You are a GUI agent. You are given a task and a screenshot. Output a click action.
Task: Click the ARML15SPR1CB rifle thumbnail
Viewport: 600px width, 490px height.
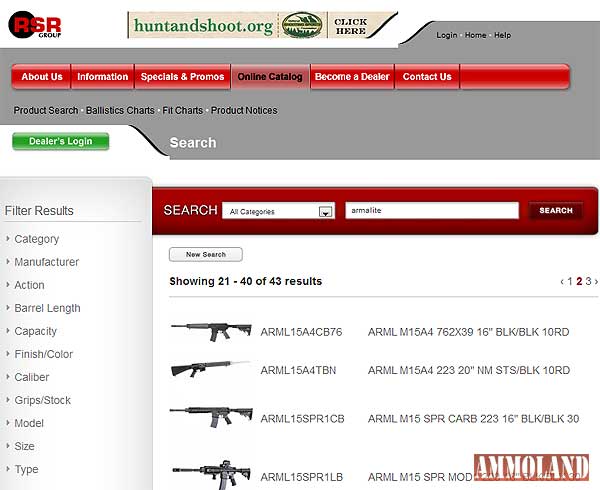[211, 417]
